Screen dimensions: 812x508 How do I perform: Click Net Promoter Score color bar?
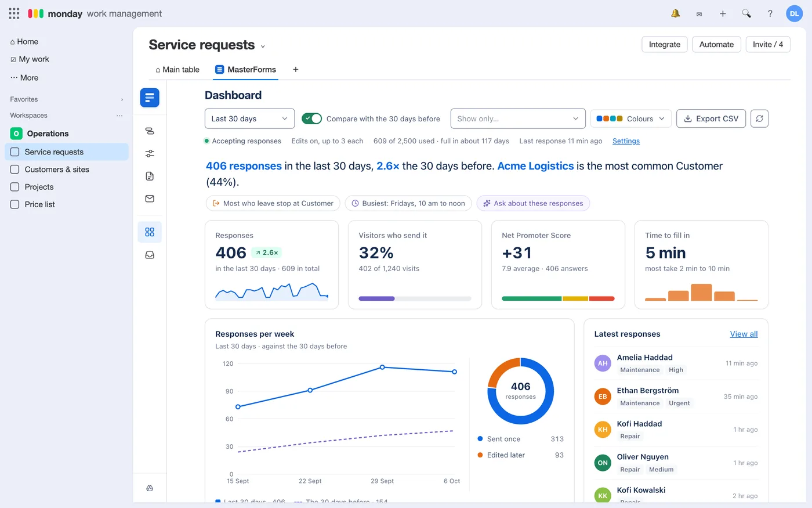(558, 298)
